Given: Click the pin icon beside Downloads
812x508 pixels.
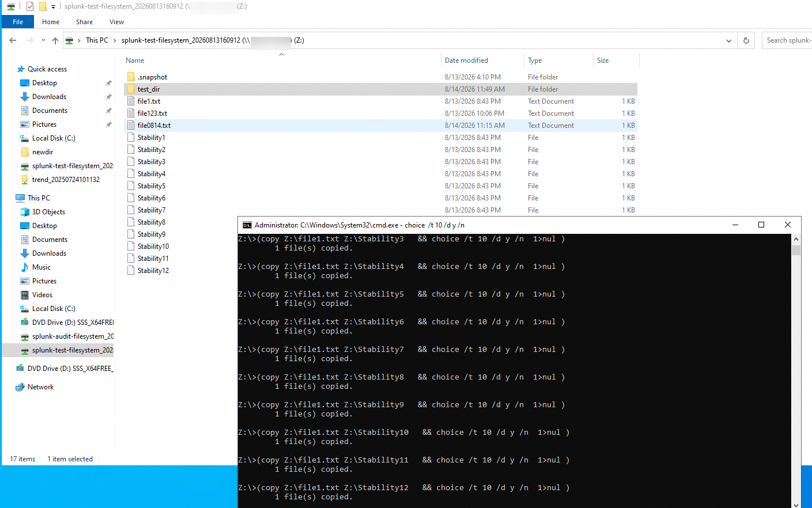Looking at the screenshot, I should 108,97.
